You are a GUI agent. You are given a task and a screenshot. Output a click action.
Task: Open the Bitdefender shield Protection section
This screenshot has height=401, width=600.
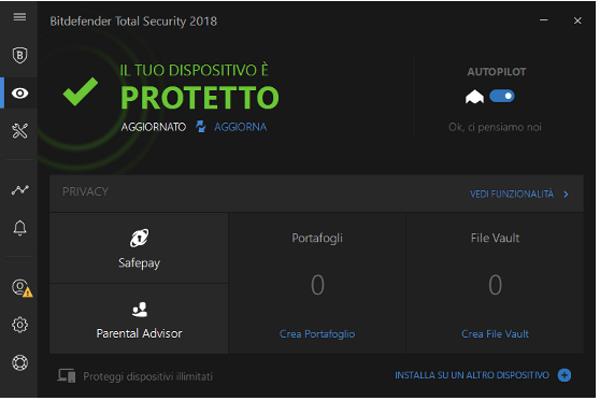(x=20, y=55)
